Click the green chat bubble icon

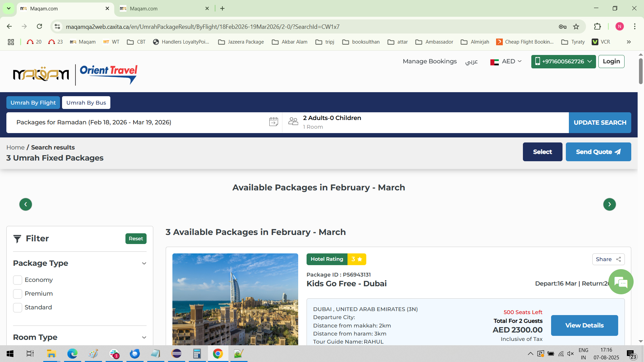621,282
